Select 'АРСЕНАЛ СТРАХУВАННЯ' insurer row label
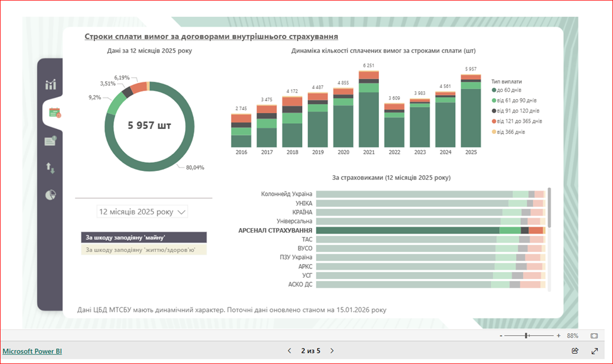The height and width of the screenshot is (364, 613). pyautogui.click(x=275, y=231)
